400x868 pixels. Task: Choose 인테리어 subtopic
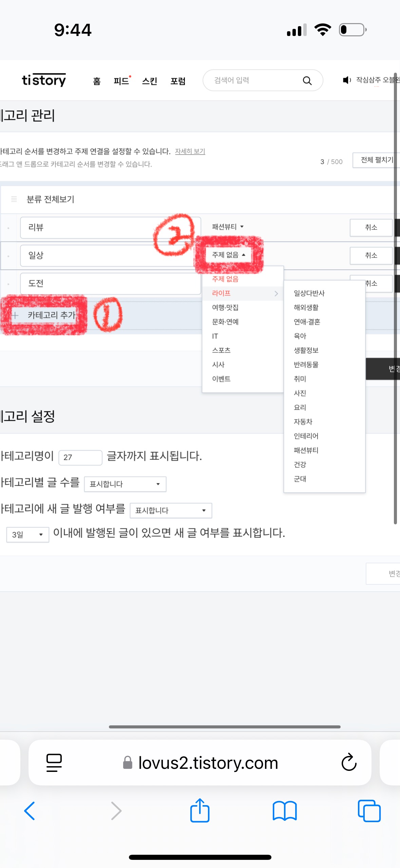[306, 436]
